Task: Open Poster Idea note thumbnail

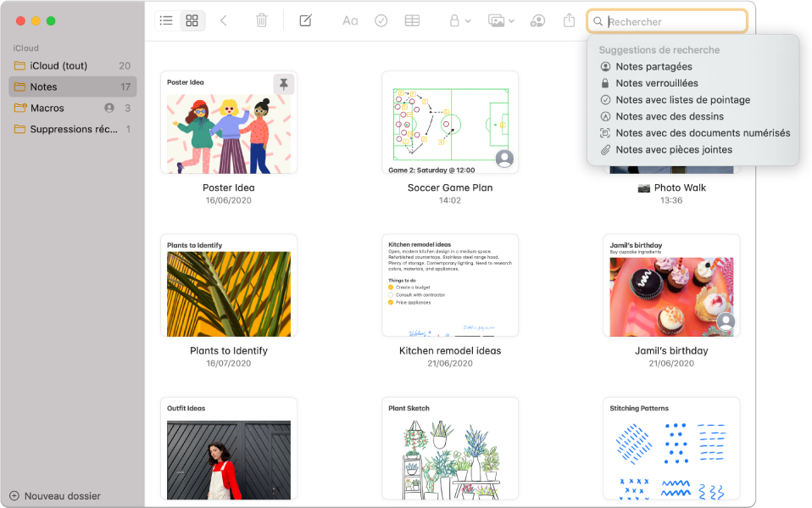Action: [x=228, y=122]
